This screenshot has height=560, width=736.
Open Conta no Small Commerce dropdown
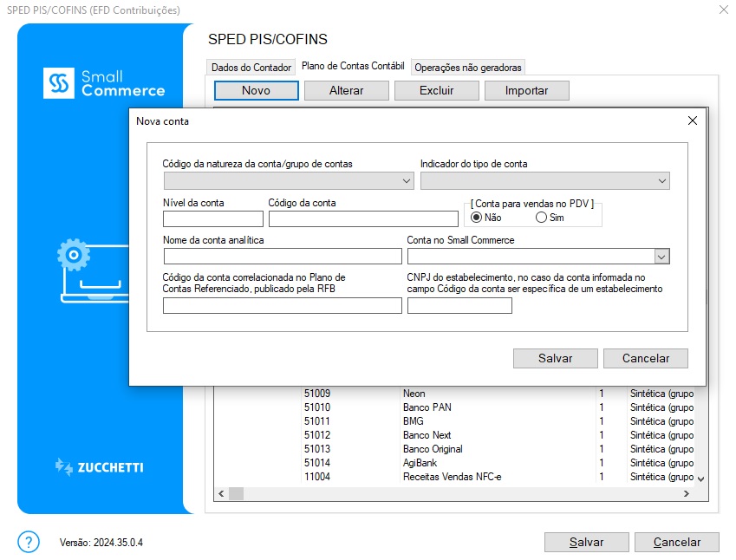tap(538, 257)
